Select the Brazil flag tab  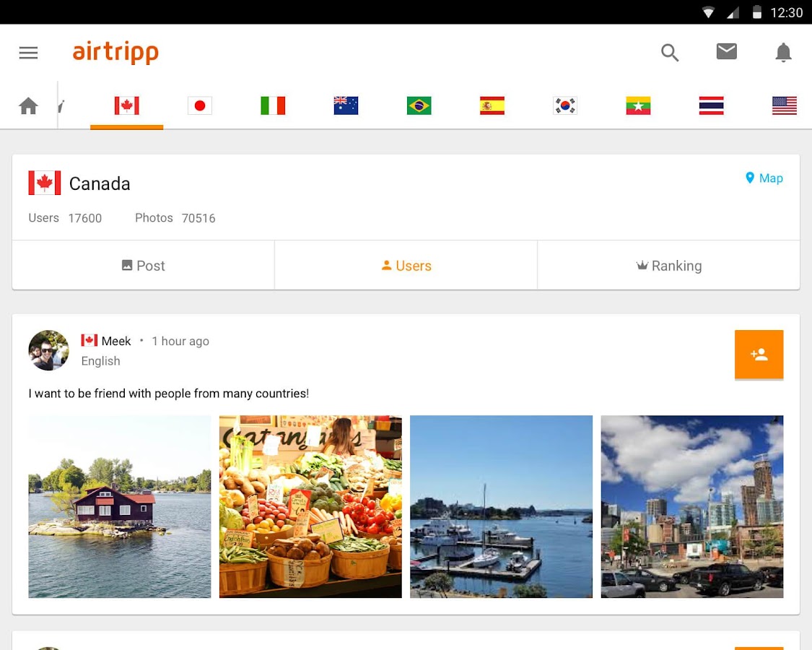[419, 105]
